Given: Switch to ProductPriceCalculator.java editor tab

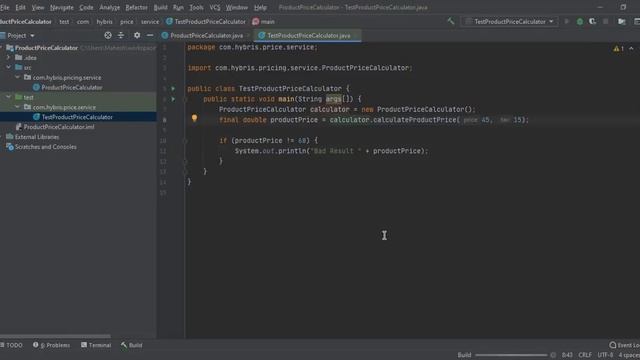Looking at the screenshot, I should click(206, 36).
